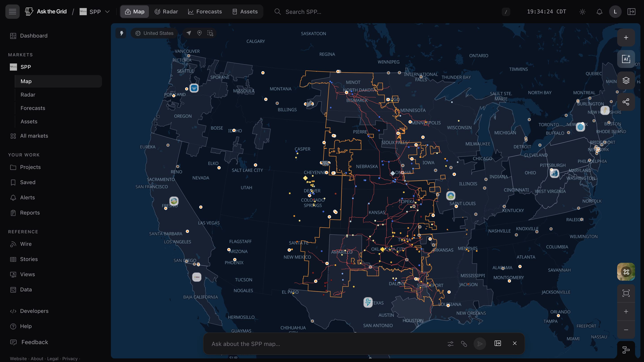Close the map chat bar
The width and height of the screenshot is (644, 362).
515,343
